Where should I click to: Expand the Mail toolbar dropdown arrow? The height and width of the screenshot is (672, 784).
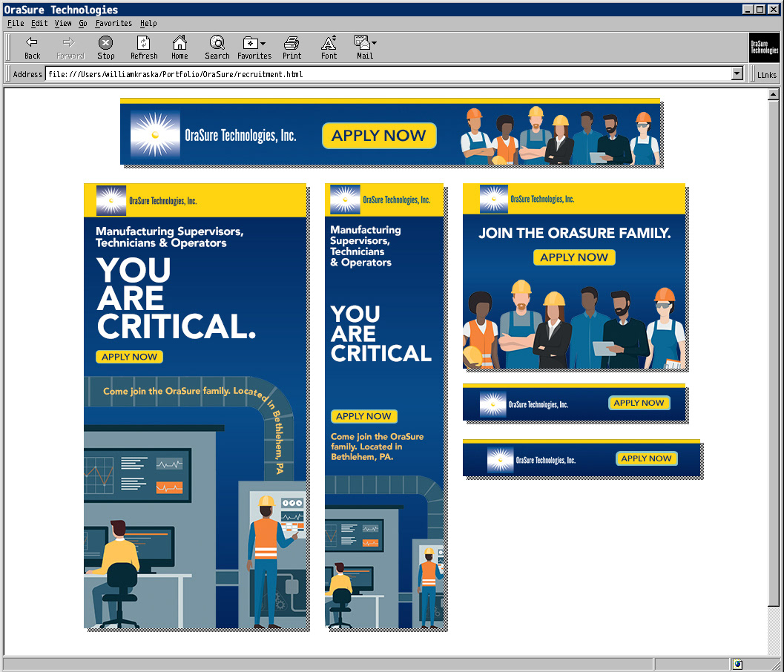[x=374, y=43]
